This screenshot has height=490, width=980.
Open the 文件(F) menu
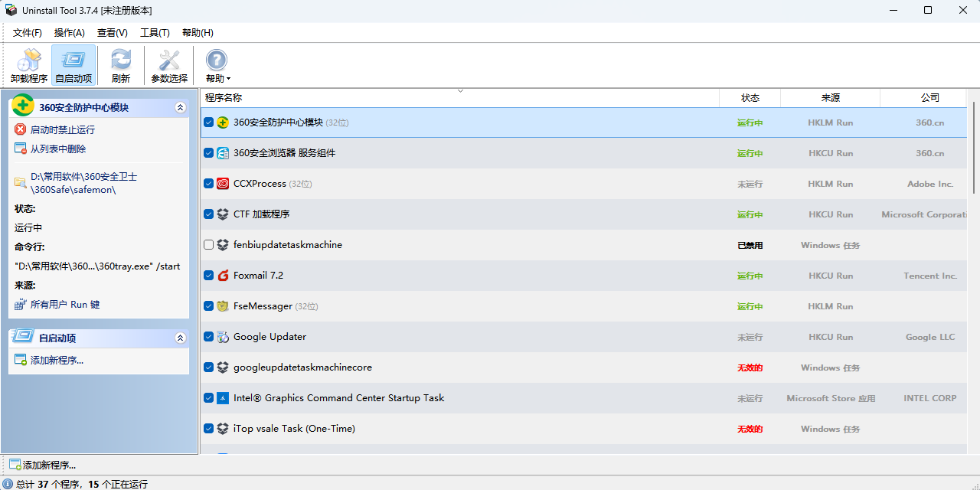click(x=28, y=32)
